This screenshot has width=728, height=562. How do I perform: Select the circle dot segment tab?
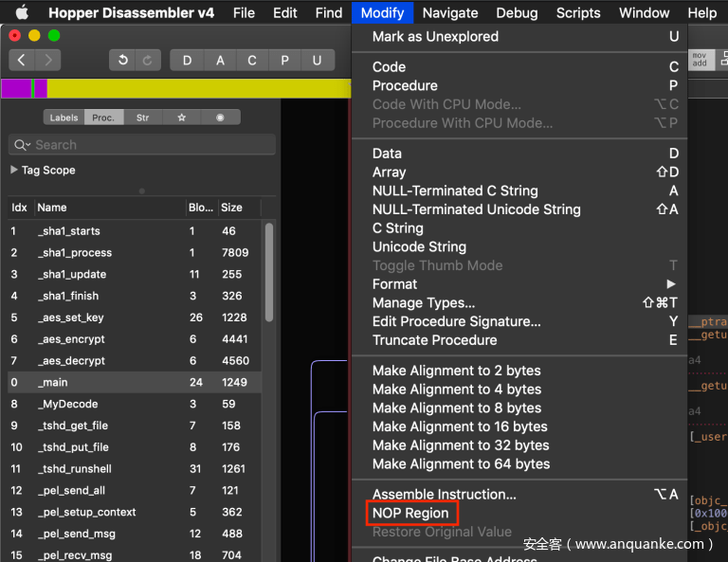[220, 118]
